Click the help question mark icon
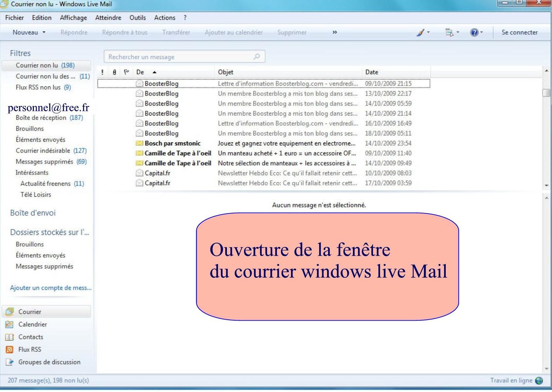552x392 pixels. click(x=474, y=32)
